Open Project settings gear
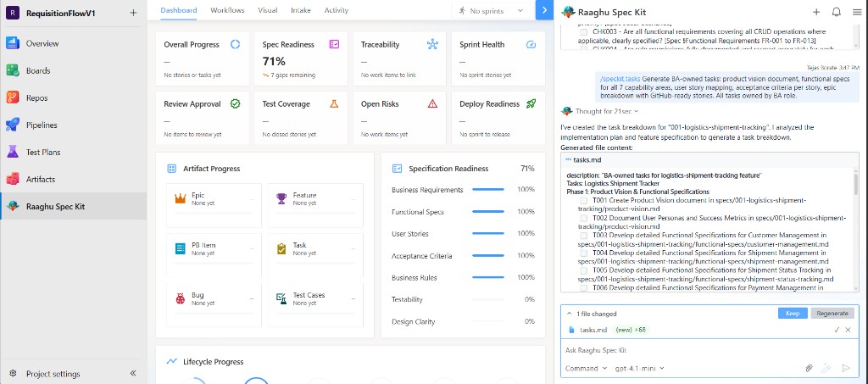The height and width of the screenshot is (384, 868). point(14,374)
